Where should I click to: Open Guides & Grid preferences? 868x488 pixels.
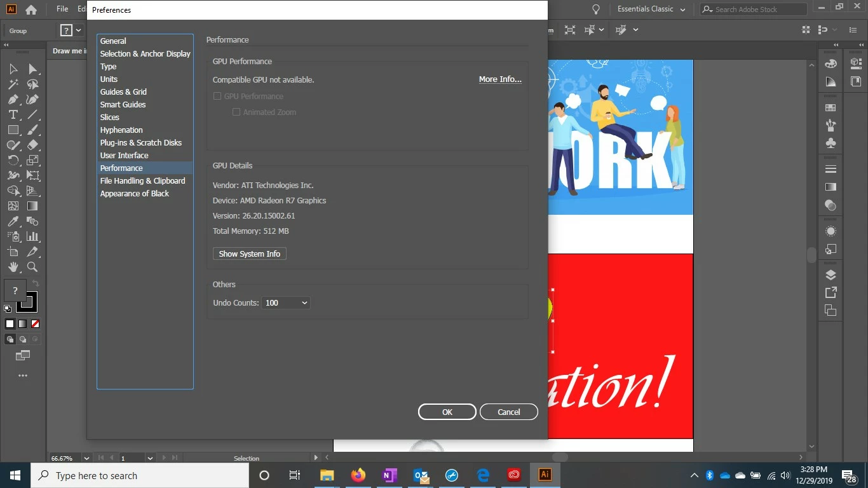pyautogui.click(x=123, y=91)
